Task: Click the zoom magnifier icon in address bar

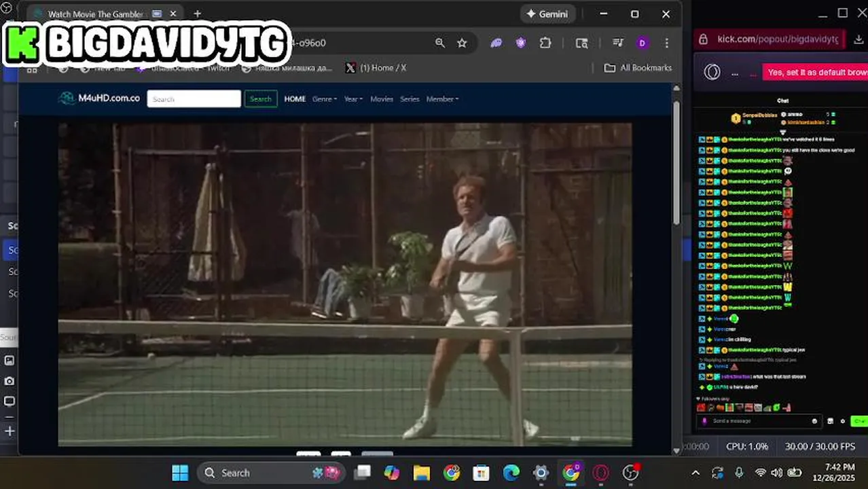Action: tap(440, 43)
